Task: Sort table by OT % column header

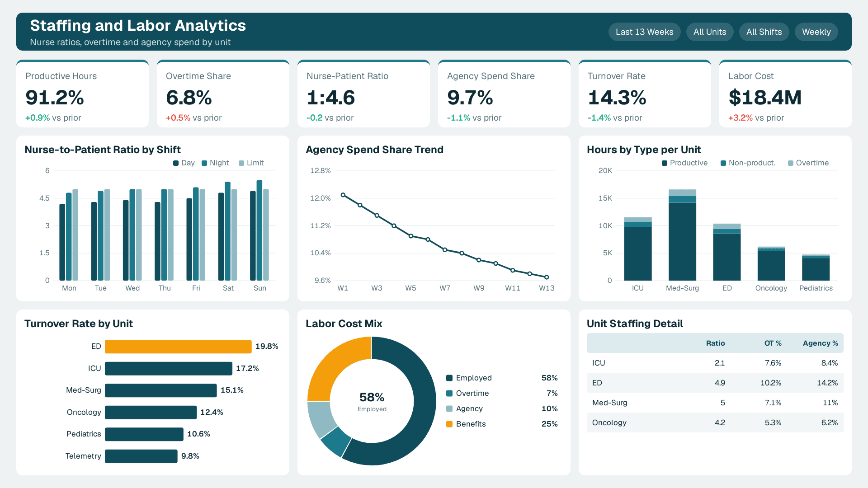Action: pyautogui.click(x=773, y=343)
